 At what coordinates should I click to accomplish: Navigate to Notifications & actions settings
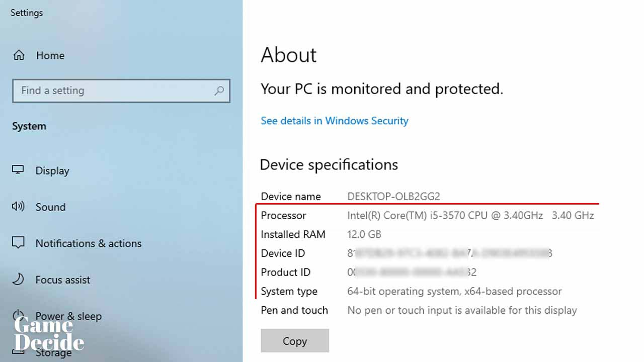click(89, 243)
